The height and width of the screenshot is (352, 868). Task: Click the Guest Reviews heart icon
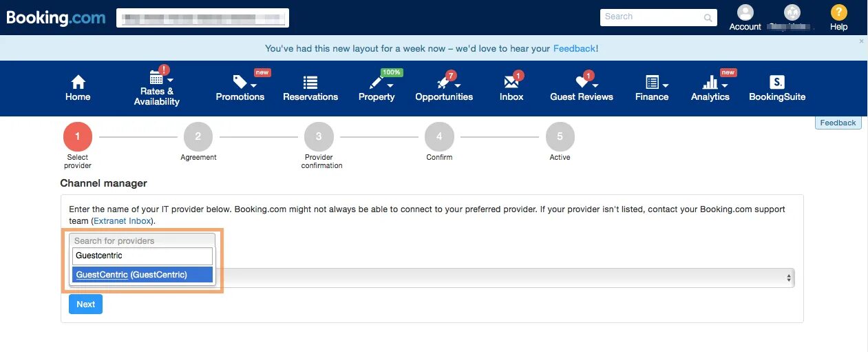[581, 82]
